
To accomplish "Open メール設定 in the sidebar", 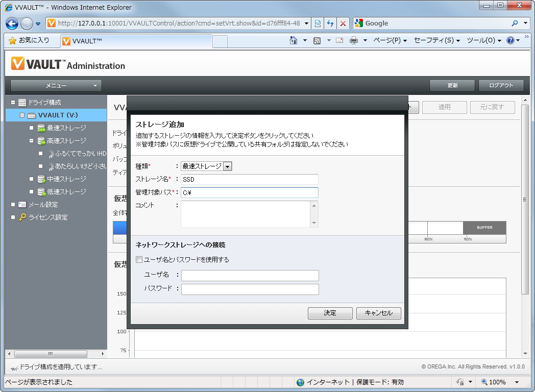I will [43, 205].
